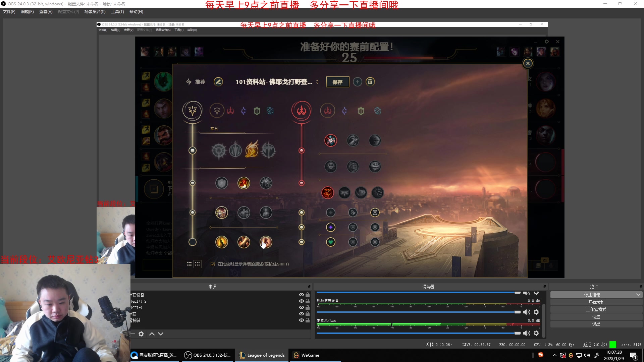
Task: Select the Treasure Hunter rune
Action: tap(328, 193)
